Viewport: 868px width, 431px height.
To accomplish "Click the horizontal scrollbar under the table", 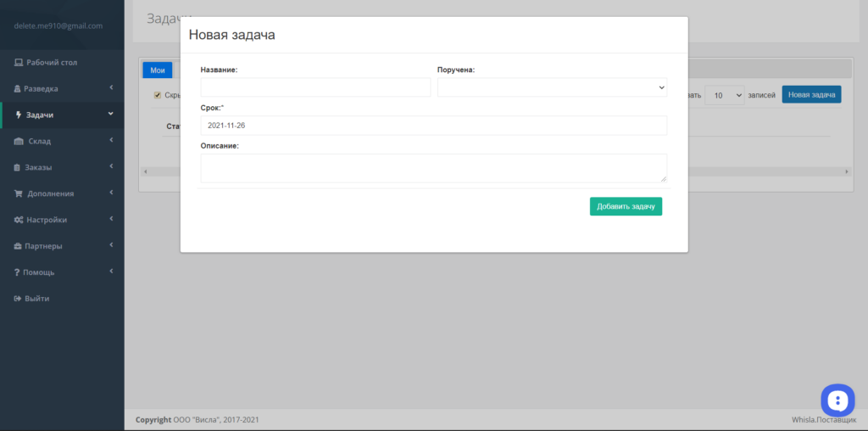I will 496,171.
